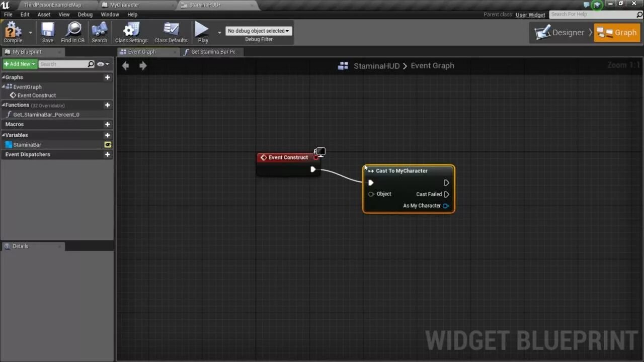Open the Debug menu
644x362 pixels.
[85, 15]
